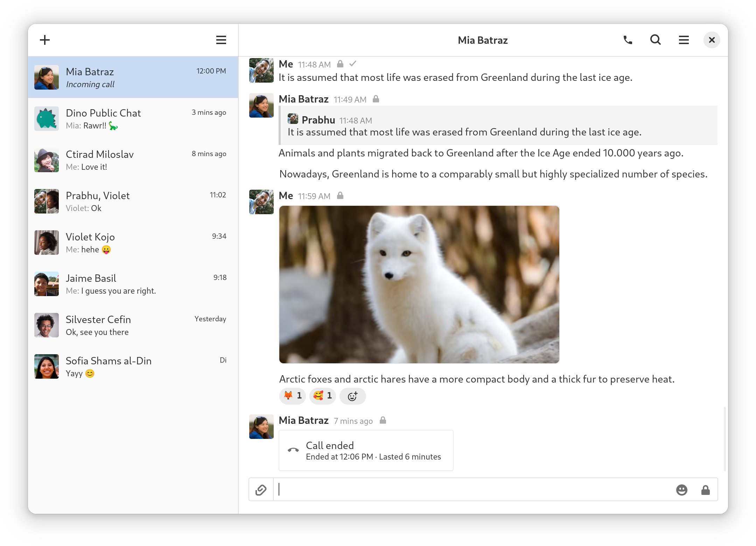Image resolution: width=756 pixels, height=546 pixels.
Task: Toggle the fox emoji reaction
Action: 292,396
